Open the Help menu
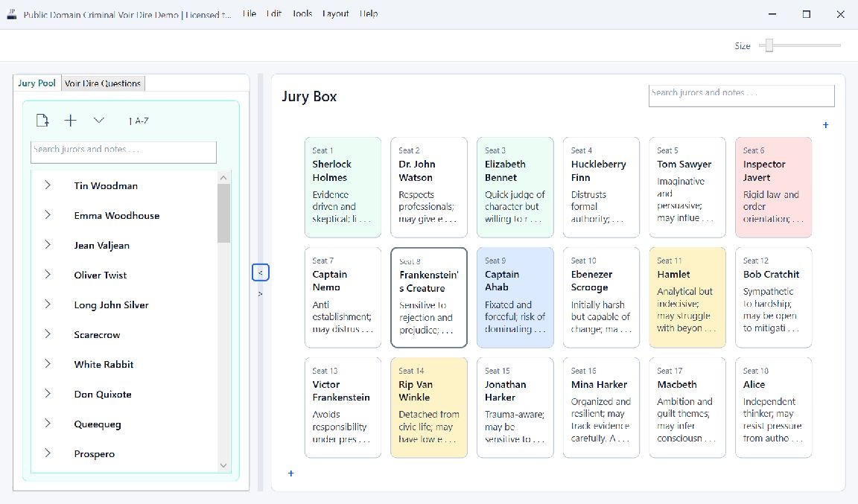Image resolution: width=858 pixels, height=504 pixels. point(369,13)
